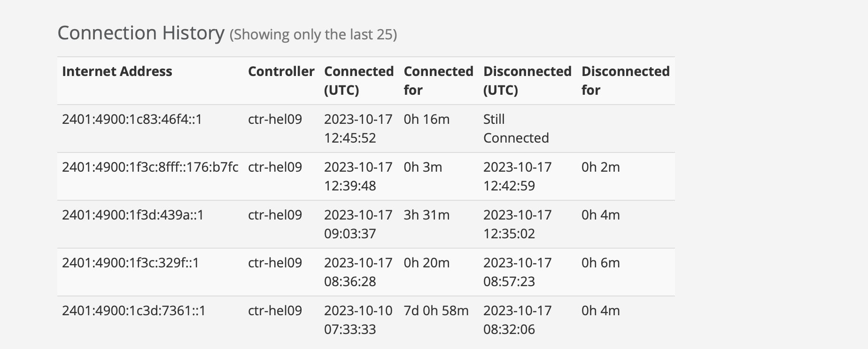
Task: Click the 2023-10-17 08:57:23 disconnected time
Action: (517, 272)
